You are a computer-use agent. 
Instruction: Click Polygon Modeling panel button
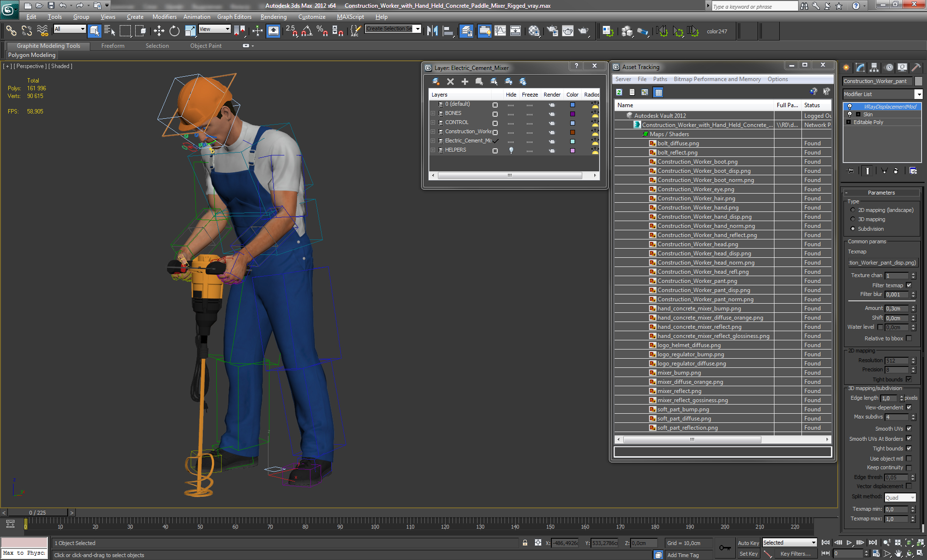(x=32, y=55)
